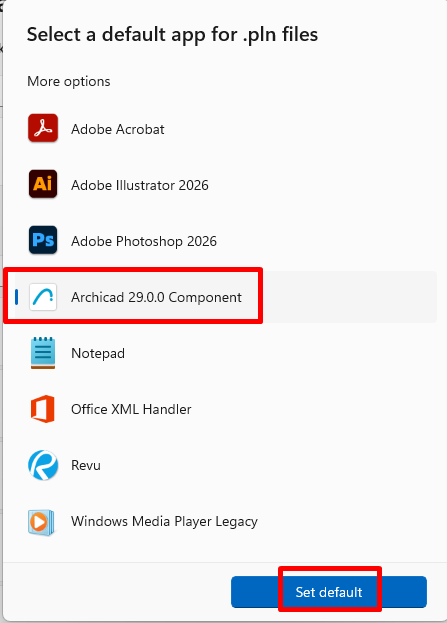Viewport: 447px width, 623px height.
Task: Click the Photoshop Ps icon
Action: point(43,240)
